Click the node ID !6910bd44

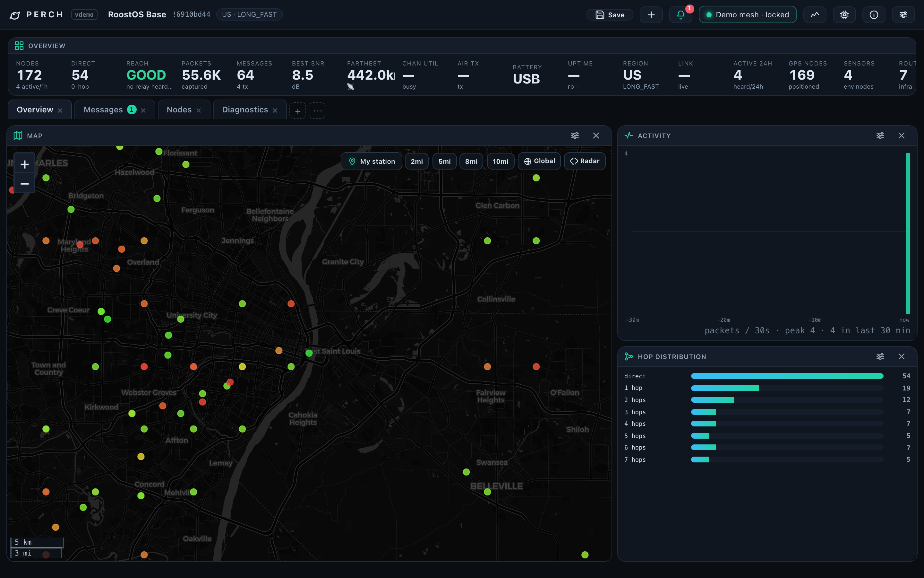(191, 14)
